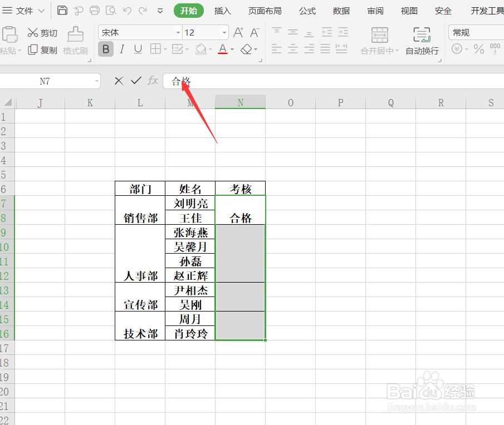Screen dimensions: 504x425
Task: Open number format 常规 combo box
Action: point(476,32)
